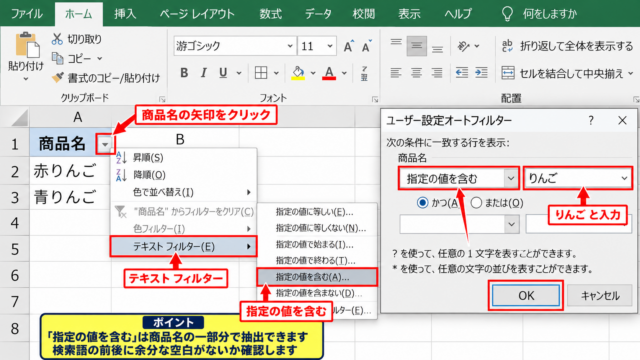Select the Format Painter brush icon
Screen dimensions: 640x360
click(58, 78)
